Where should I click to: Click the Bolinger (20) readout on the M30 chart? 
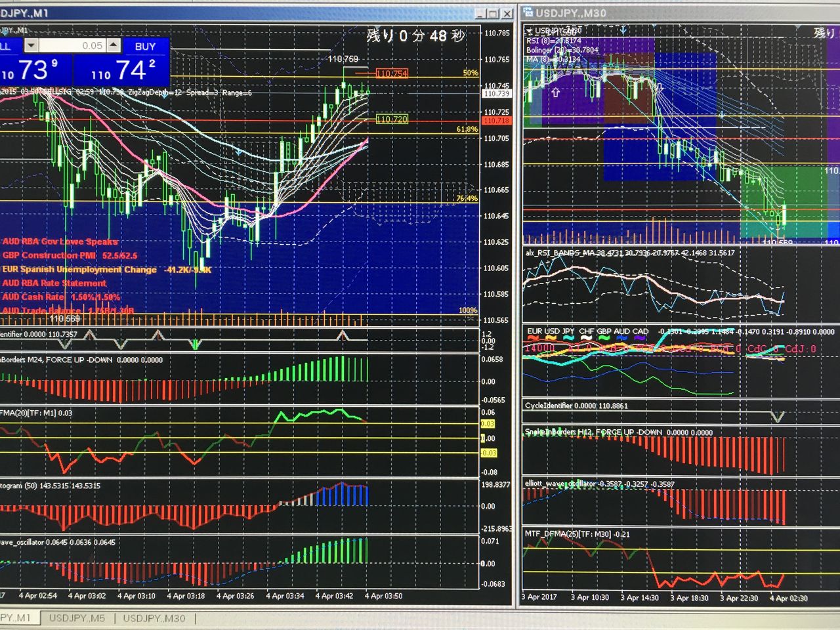[x=562, y=50]
